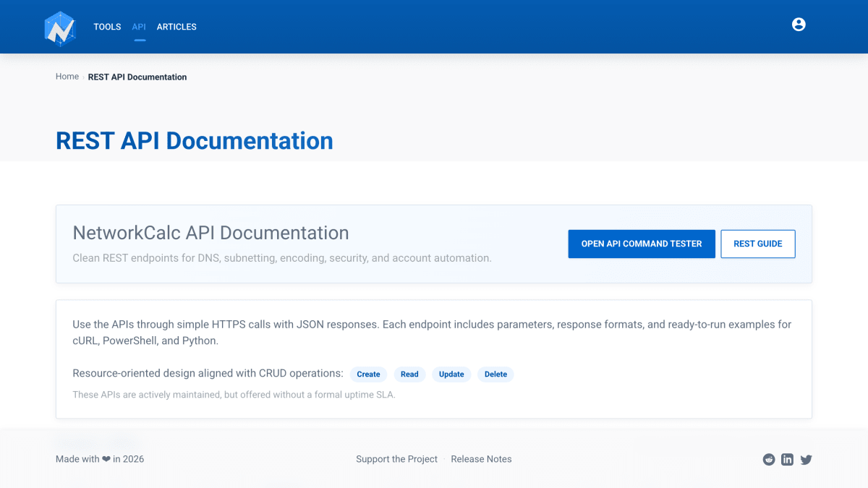This screenshot has width=868, height=488.
Task: Click the 'Clean REST endpoints' subtitle text
Action: 282,258
